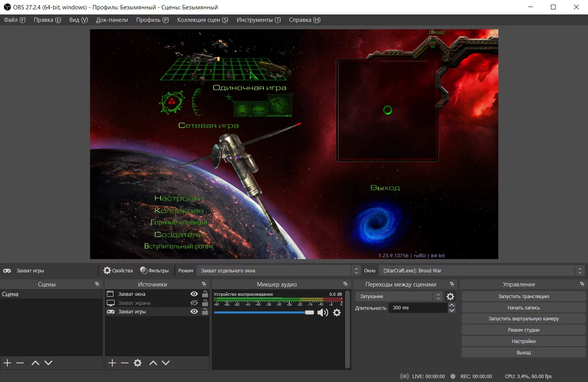Remove the selected scene with minus icon
588x382 pixels.
(20, 363)
